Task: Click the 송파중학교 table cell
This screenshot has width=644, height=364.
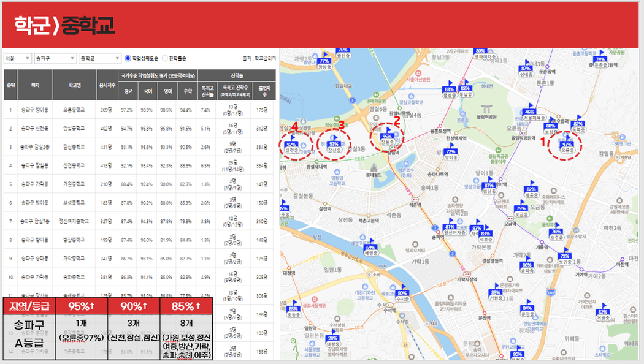Action: (74, 277)
